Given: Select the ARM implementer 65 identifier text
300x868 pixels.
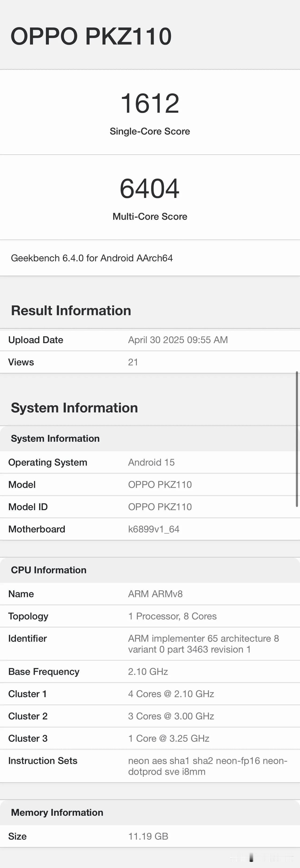Looking at the screenshot, I should (x=204, y=644).
